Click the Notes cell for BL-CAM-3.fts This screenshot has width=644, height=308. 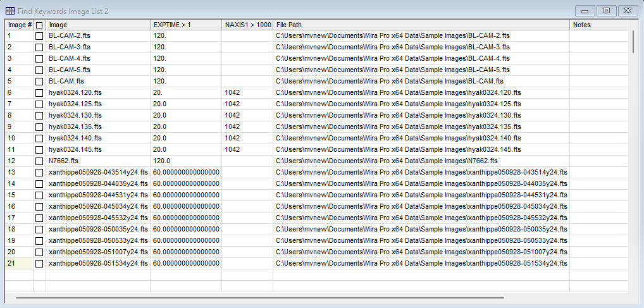click(598, 47)
